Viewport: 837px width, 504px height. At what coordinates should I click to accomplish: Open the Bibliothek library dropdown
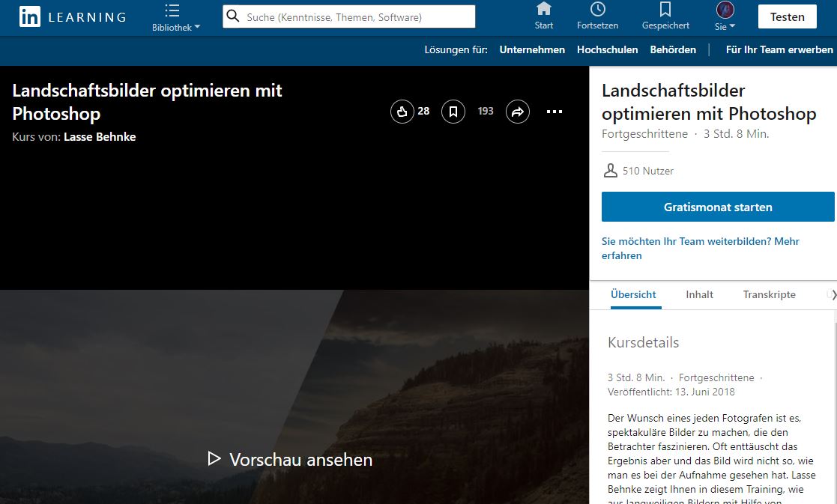[x=175, y=18]
